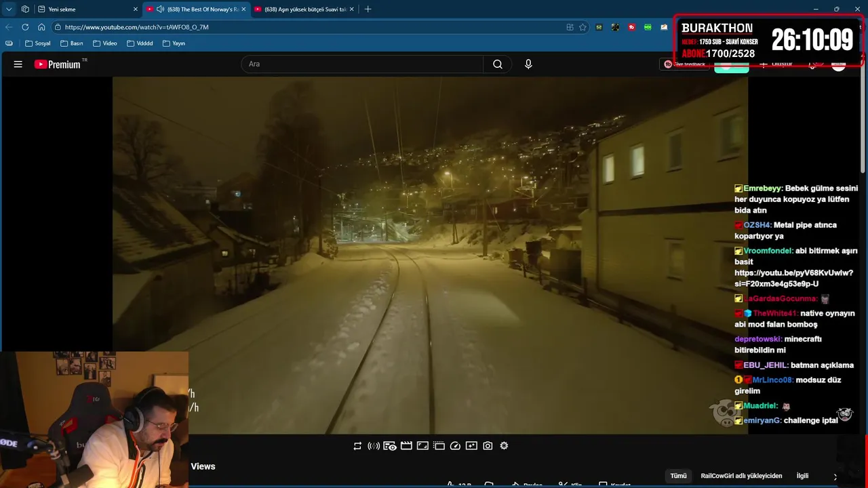Open a new browser tab

(368, 9)
